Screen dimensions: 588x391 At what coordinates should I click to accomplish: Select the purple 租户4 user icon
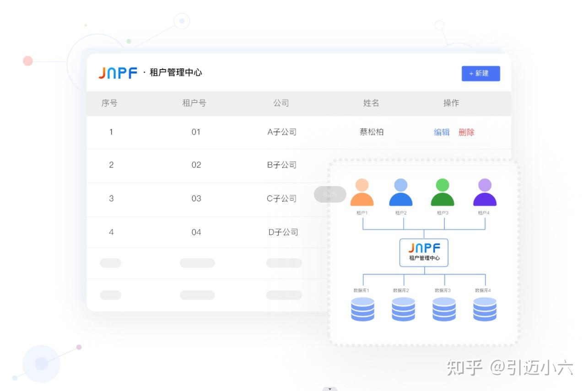pos(484,194)
